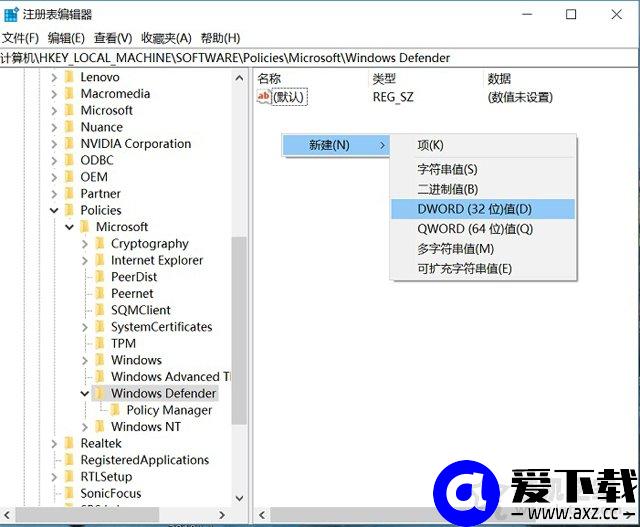Click the 新建(N) context menu item
This screenshot has width=640, height=527.
336,145
